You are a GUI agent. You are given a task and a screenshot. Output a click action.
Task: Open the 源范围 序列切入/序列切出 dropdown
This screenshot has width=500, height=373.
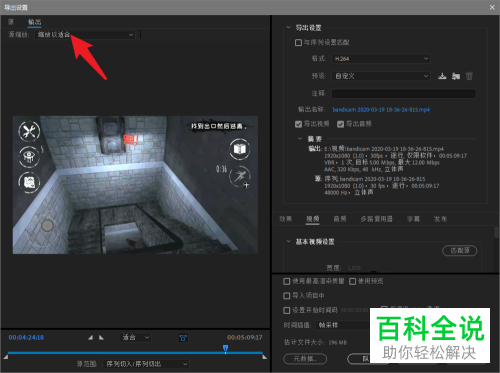pos(146,364)
